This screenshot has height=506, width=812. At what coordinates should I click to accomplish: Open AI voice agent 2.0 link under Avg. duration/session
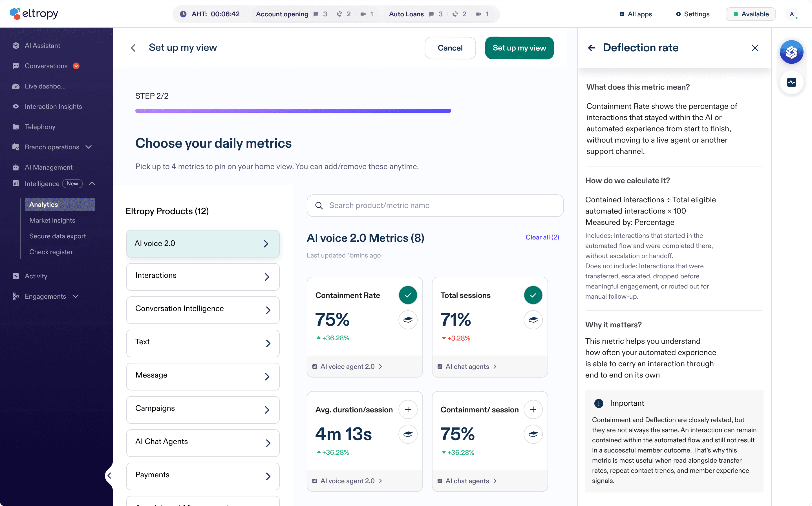click(347, 481)
